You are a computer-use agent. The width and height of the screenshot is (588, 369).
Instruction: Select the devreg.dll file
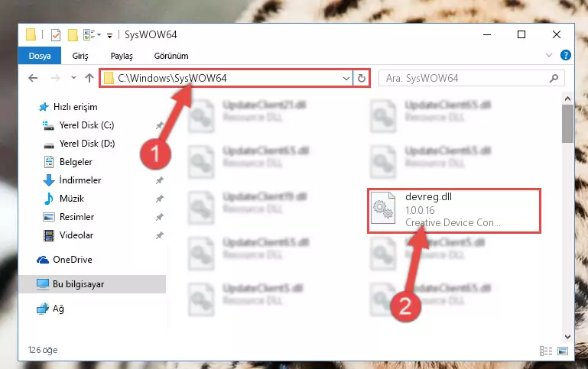coord(453,211)
